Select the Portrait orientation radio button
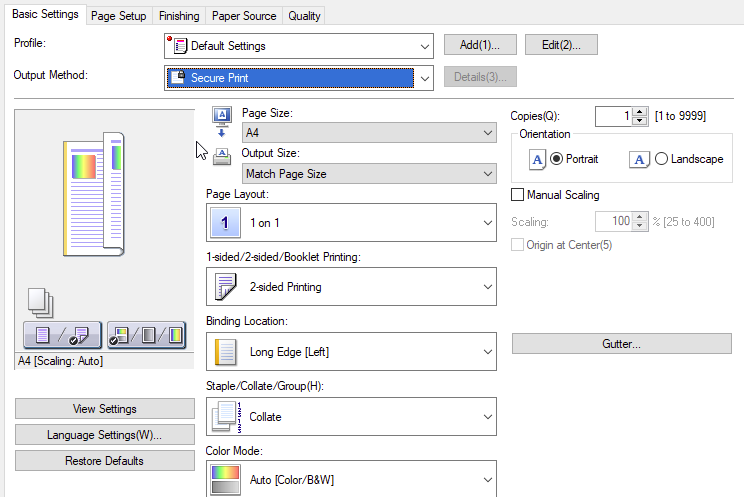The height and width of the screenshot is (497, 744). tap(557, 159)
